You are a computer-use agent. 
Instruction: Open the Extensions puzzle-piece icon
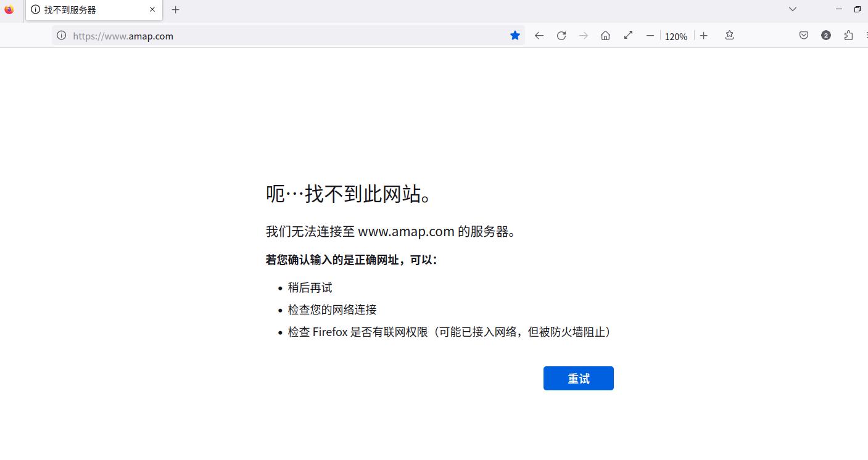pyautogui.click(x=848, y=35)
